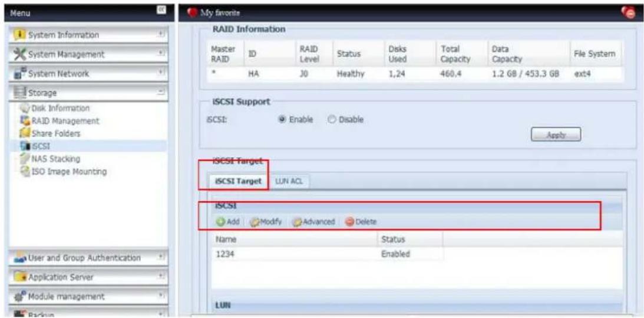Viewport: 644px width, 318px height.
Task: Expand User and Group Authentication arrow
Action: tap(161, 257)
